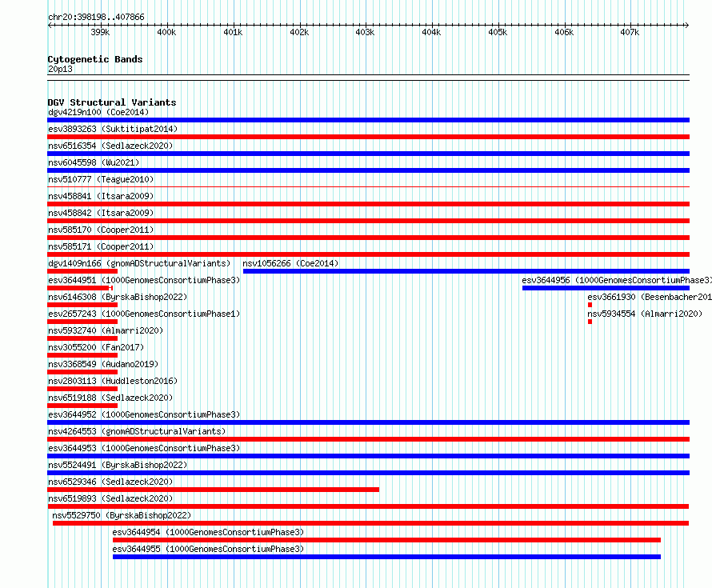Click the dgv4219n100 (Coe2014) variant label
The width and height of the screenshot is (712, 588).
tap(98, 112)
